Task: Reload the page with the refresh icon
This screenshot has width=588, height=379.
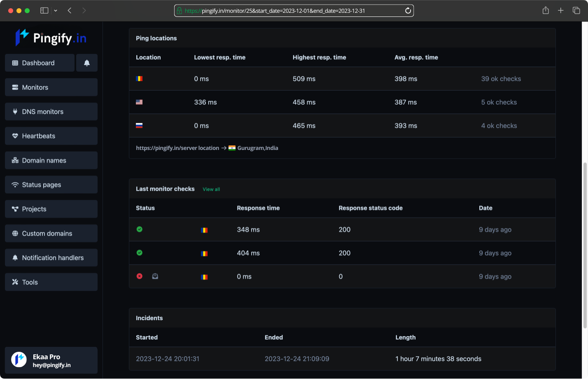Action: (x=408, y=11)
